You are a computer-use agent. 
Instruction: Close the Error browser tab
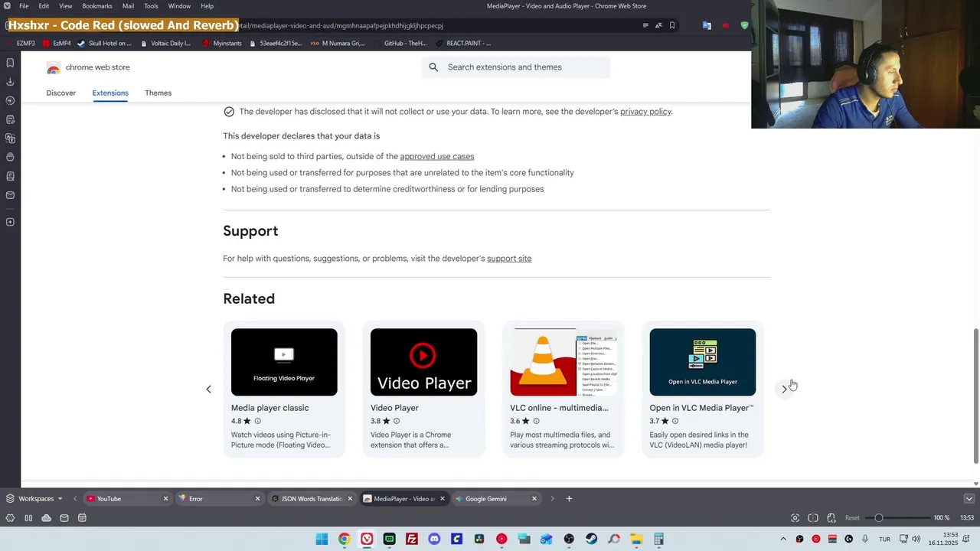[257, 499]
